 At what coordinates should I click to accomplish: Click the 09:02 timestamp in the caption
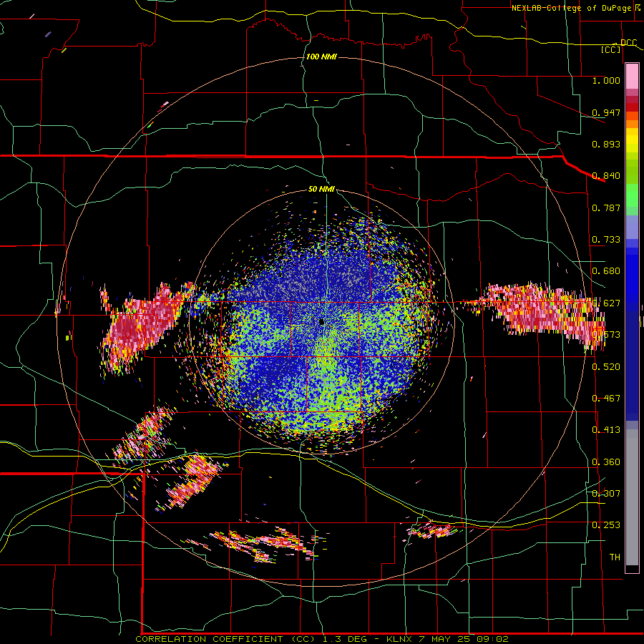pyautogui.click(x=492, y=639)
